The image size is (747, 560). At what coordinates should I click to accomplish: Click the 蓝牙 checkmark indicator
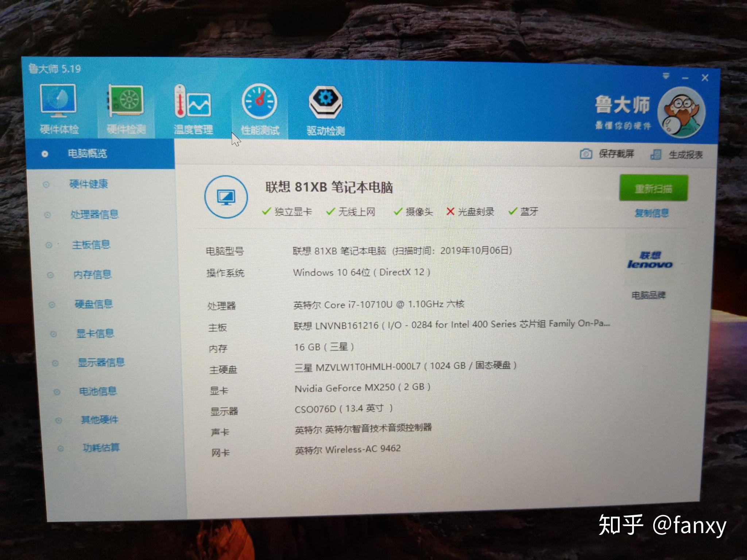pyautogui.click(x=514, y=212)
